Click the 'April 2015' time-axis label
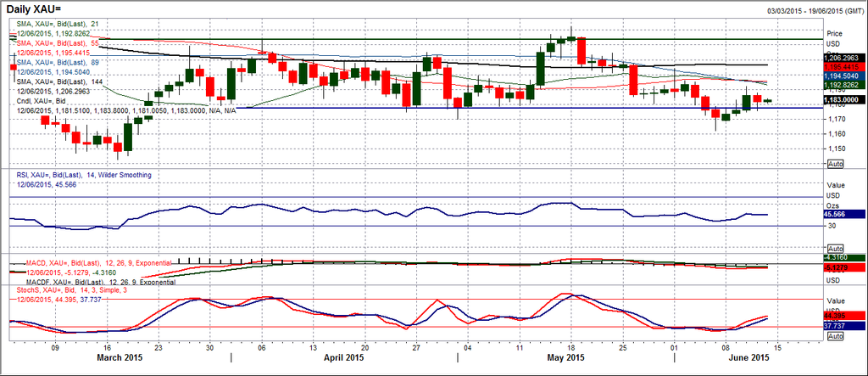868x376 pixels. pos(342,357)
